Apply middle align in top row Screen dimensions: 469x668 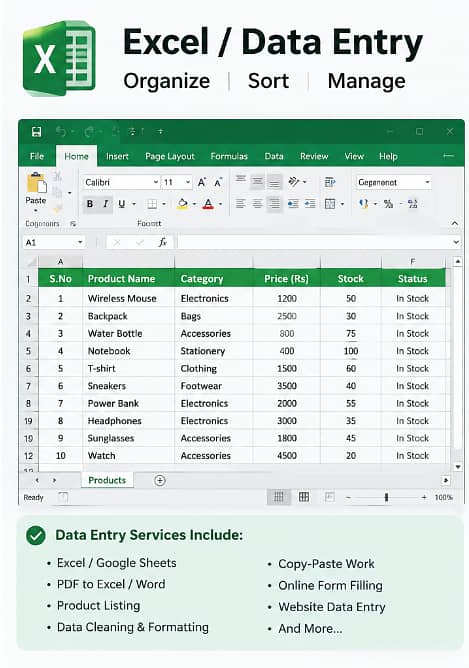(257, 182)
